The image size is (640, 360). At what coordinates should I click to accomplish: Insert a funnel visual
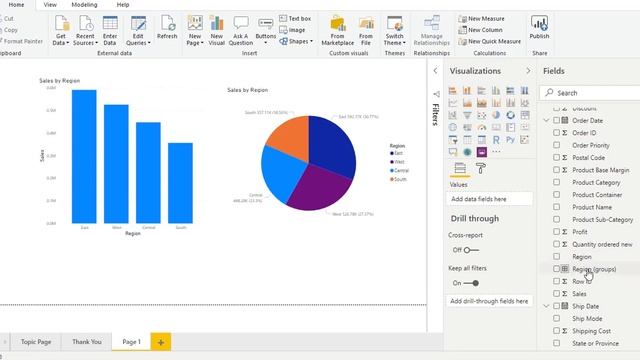point(467,115)
